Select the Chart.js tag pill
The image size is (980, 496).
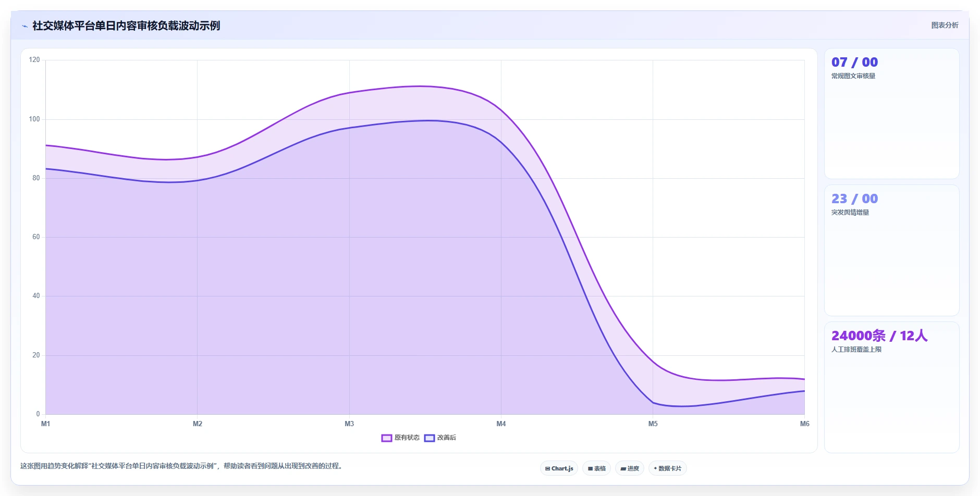coord(559,468)
